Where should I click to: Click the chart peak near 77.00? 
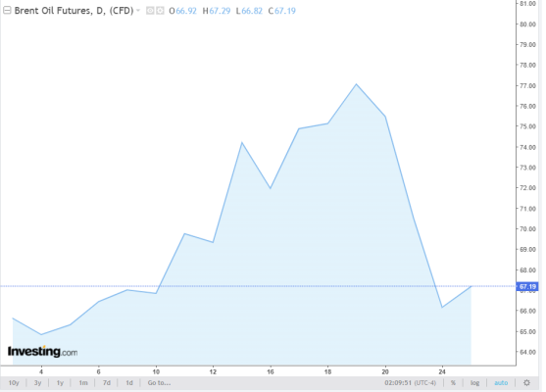pyautogui.click(x=356, y=84)
